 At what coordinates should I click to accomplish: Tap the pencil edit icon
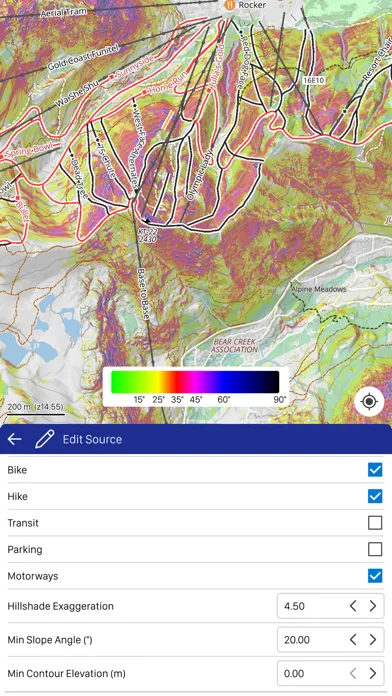click(x=44, y=439)
